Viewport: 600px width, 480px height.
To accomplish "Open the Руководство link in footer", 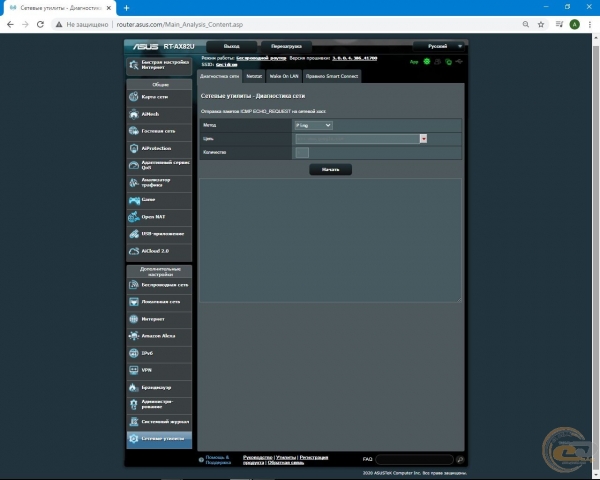I will pos(258,457).
